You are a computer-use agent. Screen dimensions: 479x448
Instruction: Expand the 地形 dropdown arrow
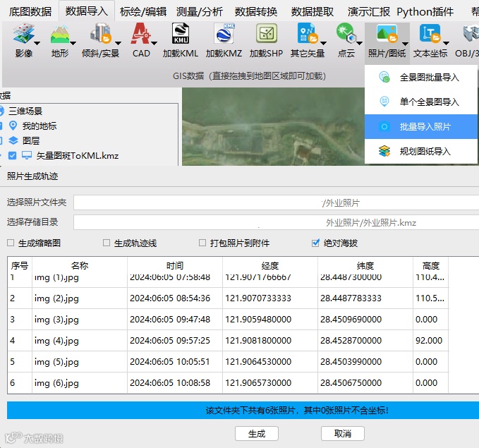pyautogui.click(x=73, y=44)
